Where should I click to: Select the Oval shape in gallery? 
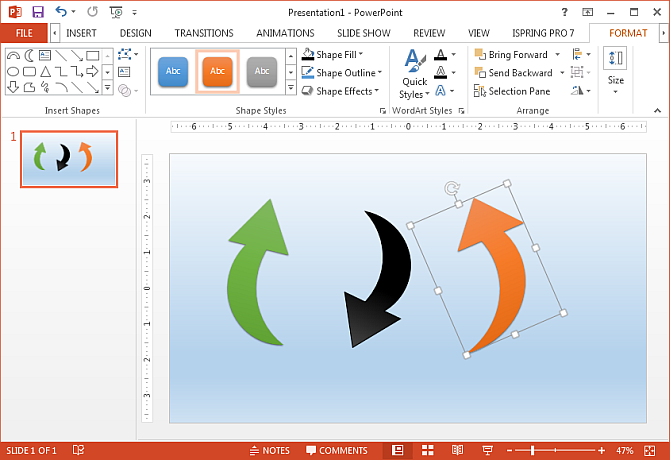tap(13, 72)
